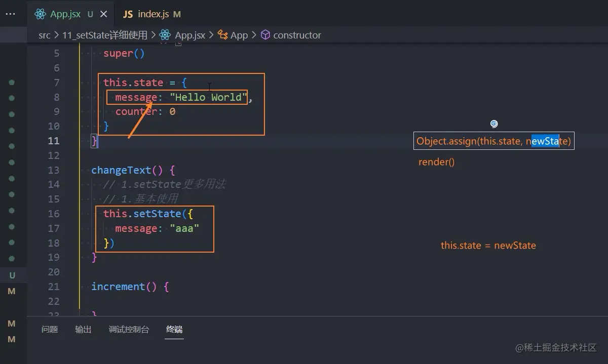Click the comment 1.基本使用
608x364 pixels.
141,199
